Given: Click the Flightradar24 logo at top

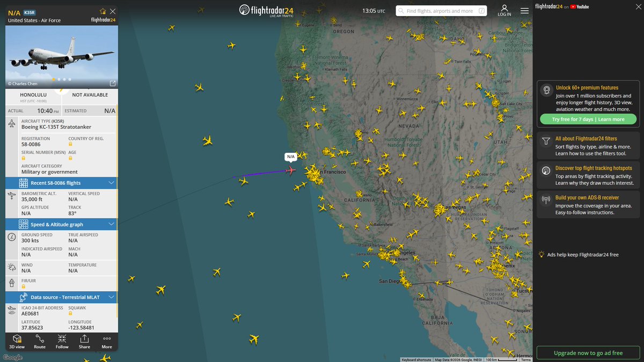Looking at the screenshot, I should [x=267, y=10].
